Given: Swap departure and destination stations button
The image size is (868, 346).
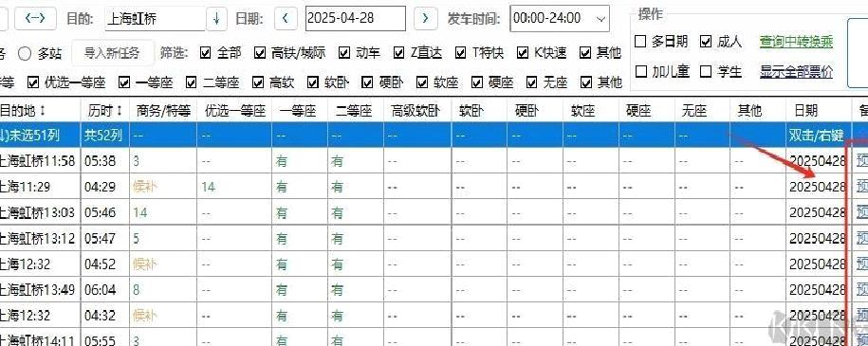Looking at the screenshot, I should (35, 18).
